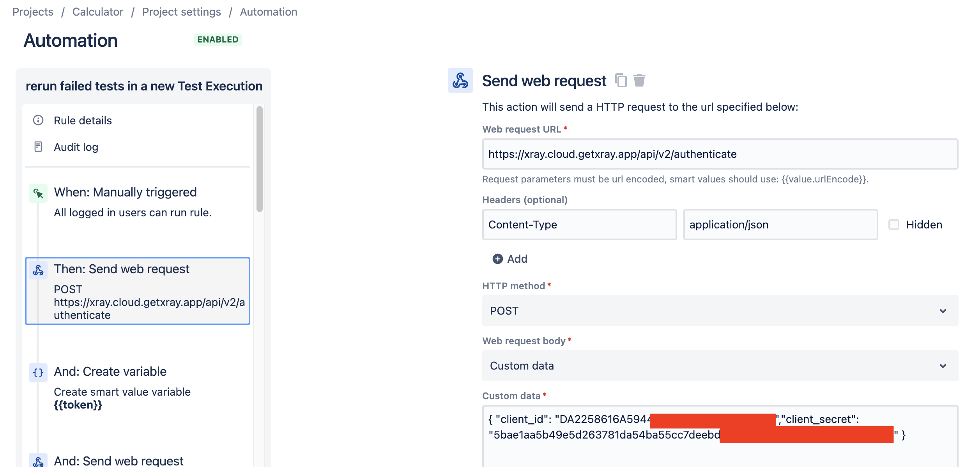Click the Rule details info icon

[x=38, y=120]
